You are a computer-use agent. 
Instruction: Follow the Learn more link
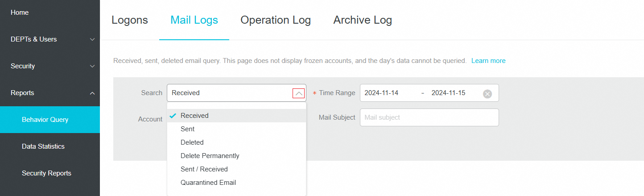point(488,61)
